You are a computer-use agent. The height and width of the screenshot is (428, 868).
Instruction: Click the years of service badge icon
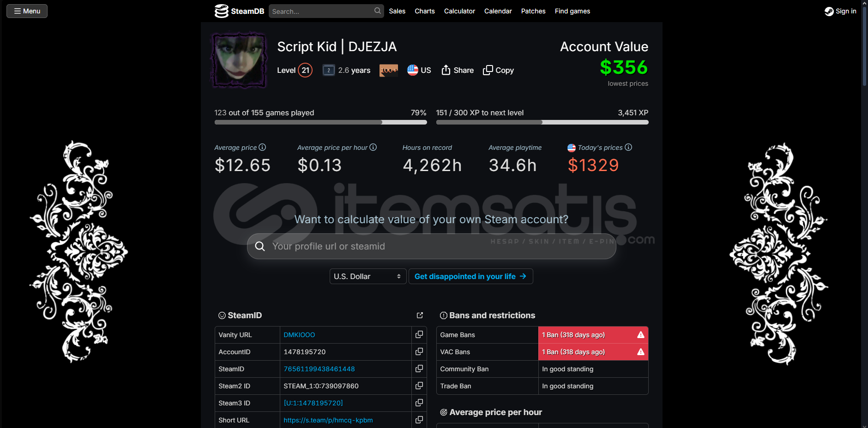[x=328, y=70]
